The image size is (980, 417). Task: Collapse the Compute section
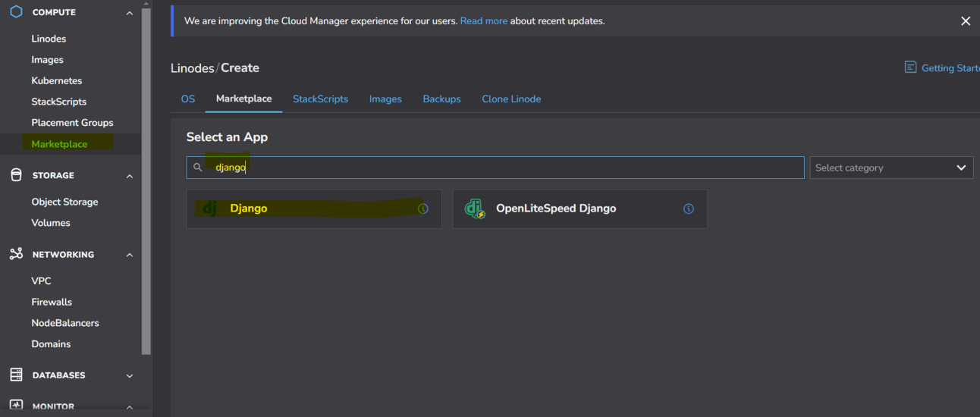click(x=130, y=13)
